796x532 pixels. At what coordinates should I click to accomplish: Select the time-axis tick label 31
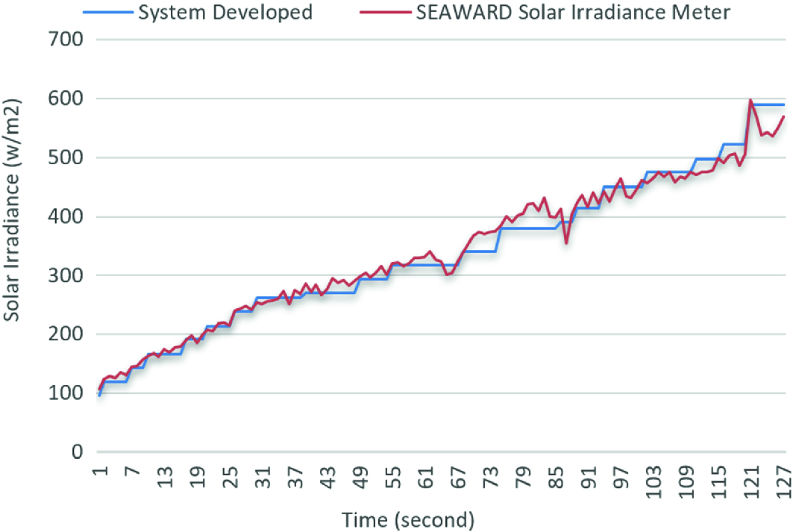(263, 476)
